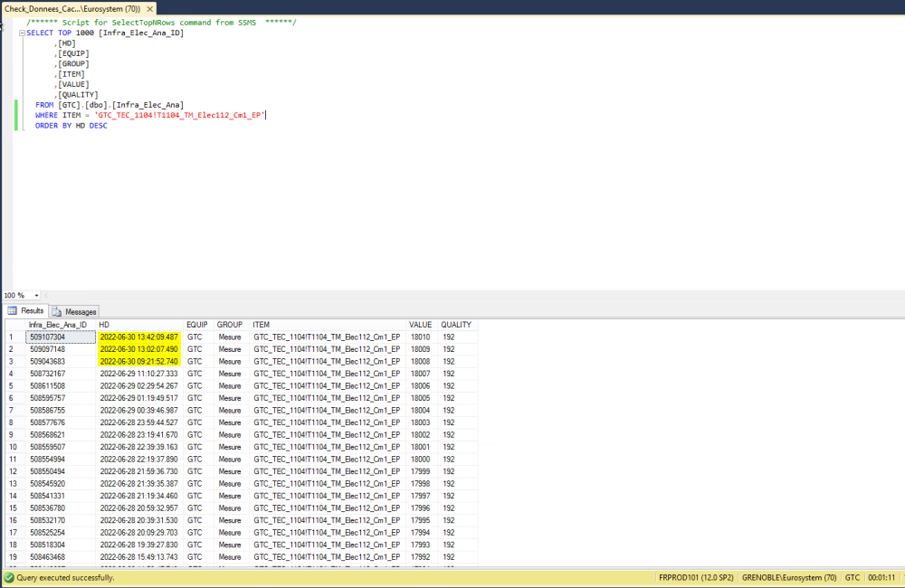Viewport: 905px width, 588px height.
Task: Click the QUALITY column header
Action: tap(456, 325)
